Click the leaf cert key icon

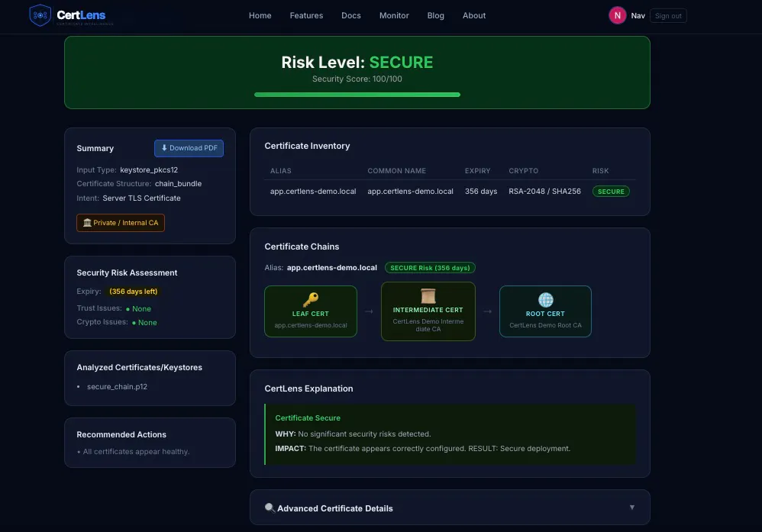[x=311, y=300]
